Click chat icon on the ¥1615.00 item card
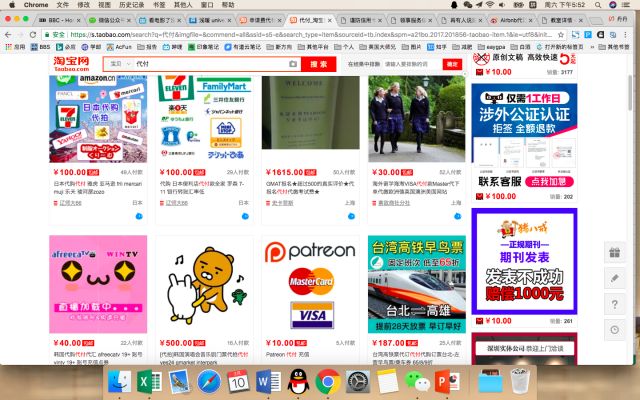The height and width of the screenshot is (400, 640). [x=351, y=216]
